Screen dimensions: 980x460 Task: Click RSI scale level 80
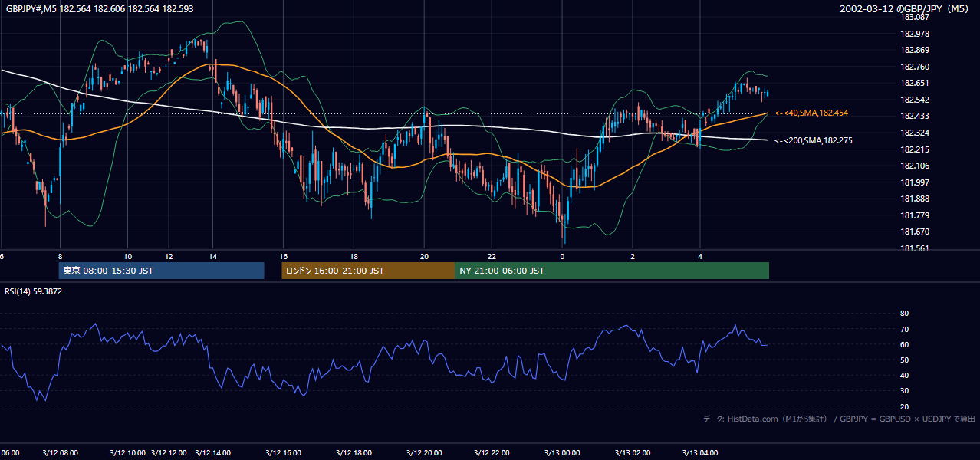(904, 314)
